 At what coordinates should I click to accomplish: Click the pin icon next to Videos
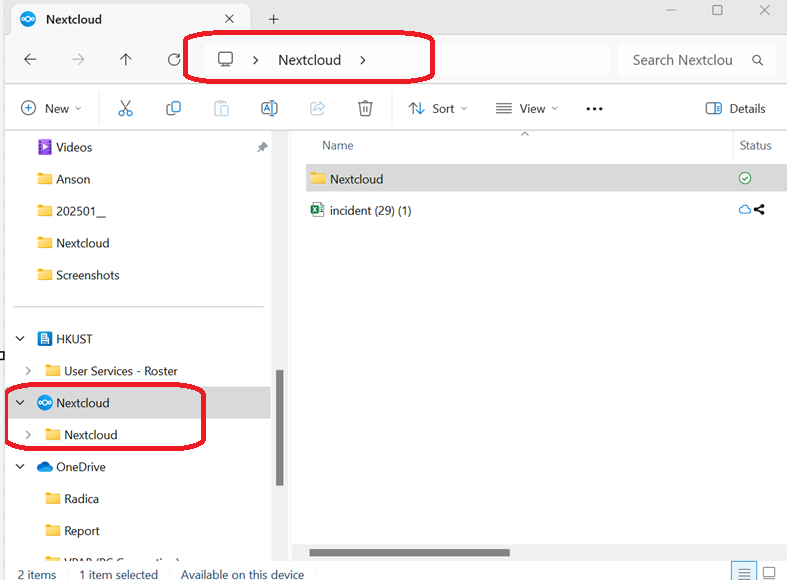coord(262,147)
